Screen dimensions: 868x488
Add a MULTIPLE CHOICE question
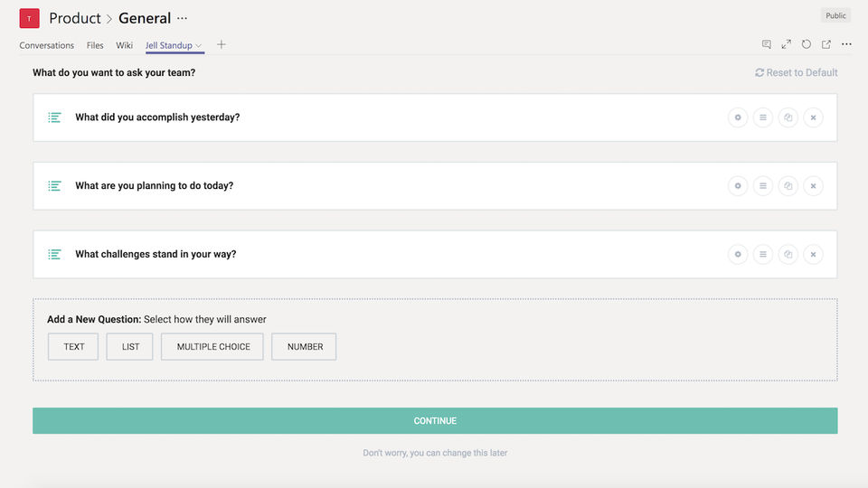tap(212, 347)
